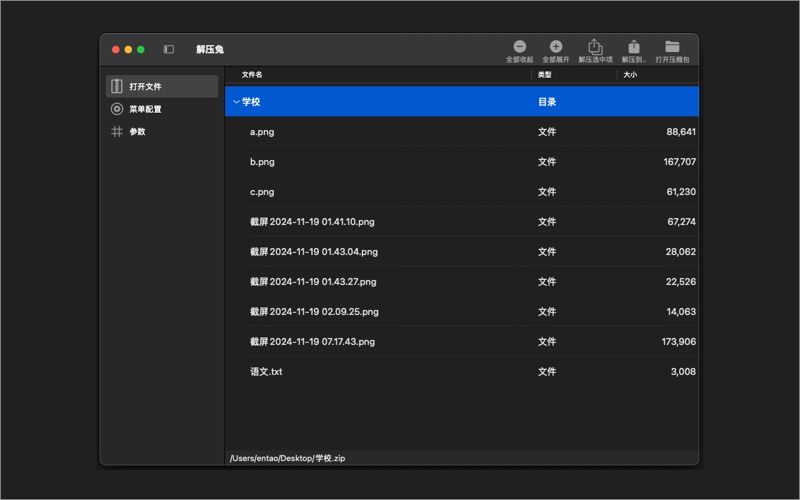Viewport: 800px width, 500px height.
Task: Click 目录 type cell of 学校
Action: (x=547, y=102)
